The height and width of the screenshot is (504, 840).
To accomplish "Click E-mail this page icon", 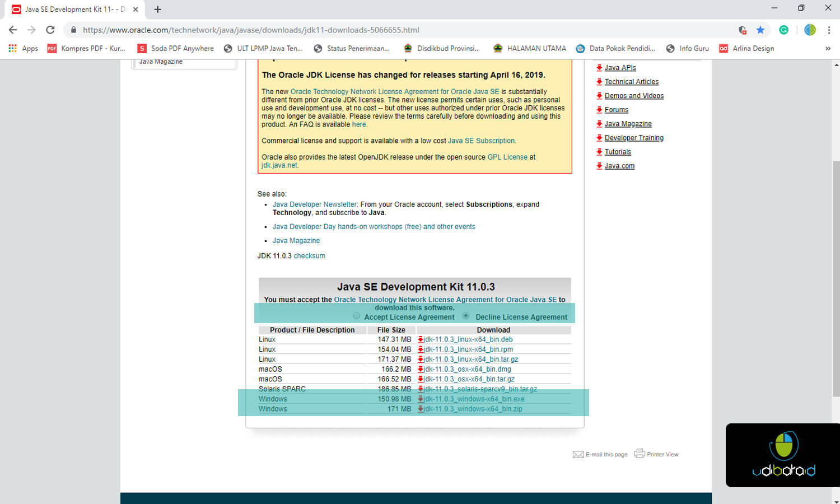I will coord(578,454).
